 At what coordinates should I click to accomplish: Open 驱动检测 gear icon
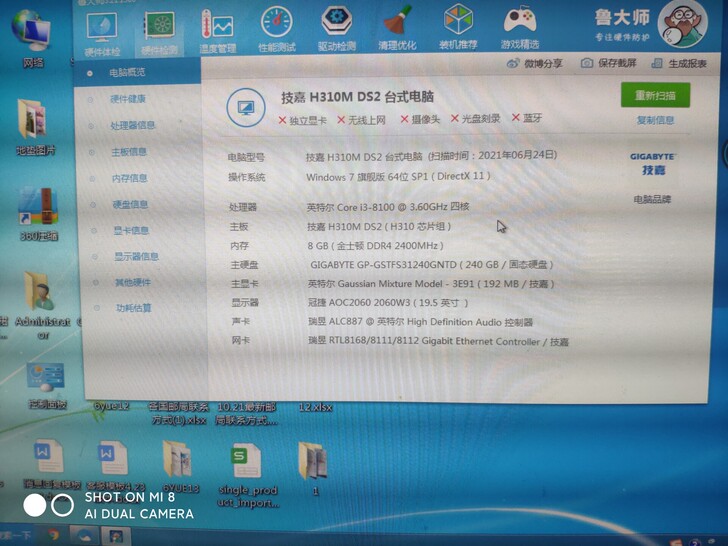coord(337,28)
